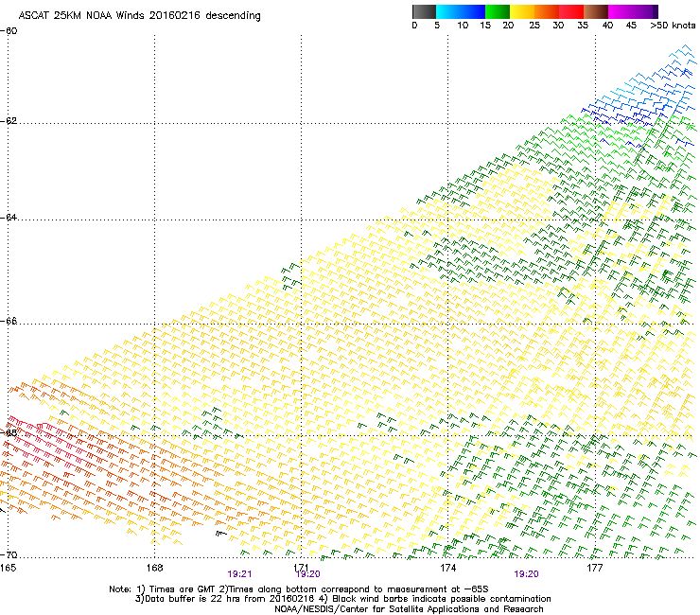This screenshot has width=700, height=615.
Task: Click the '10' legend scale number
Action: coord(463,26)
